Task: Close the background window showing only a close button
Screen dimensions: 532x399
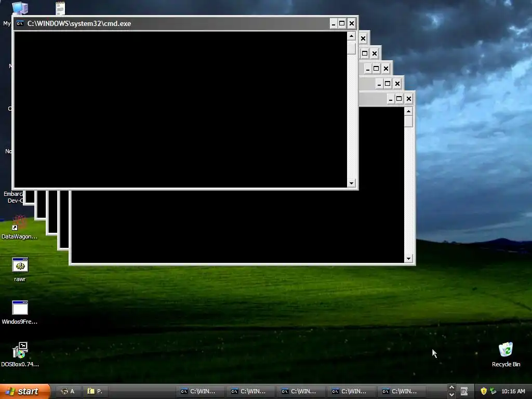Action: click(x=363, y=38)
